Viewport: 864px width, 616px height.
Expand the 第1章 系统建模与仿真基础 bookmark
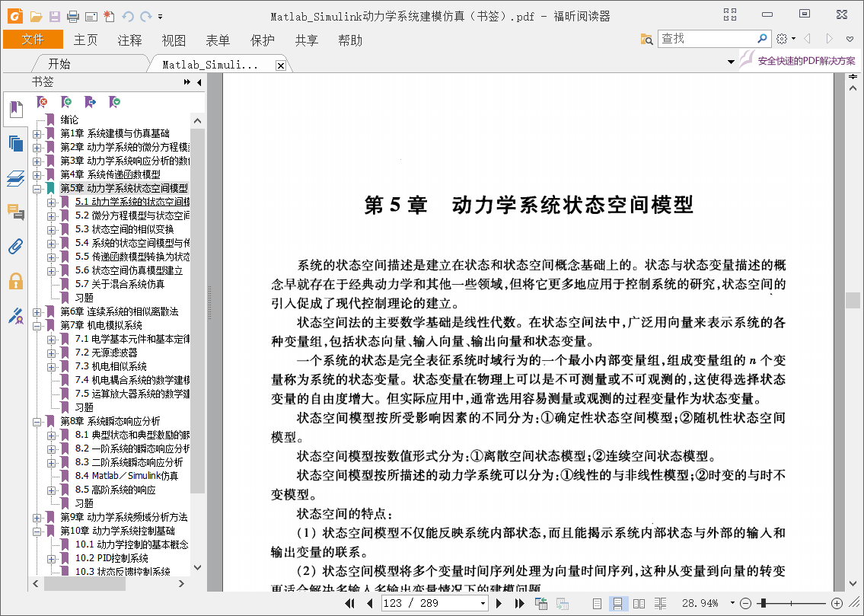(x=37, y=134)
